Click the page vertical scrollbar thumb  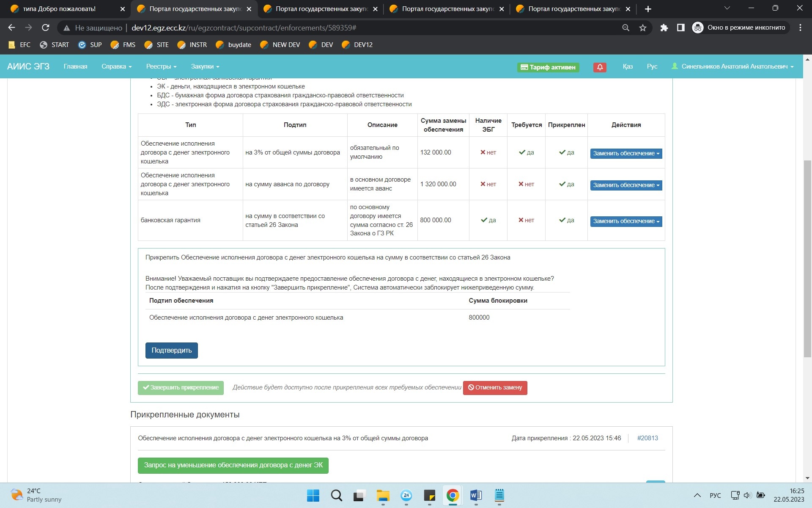coord(807,258)
